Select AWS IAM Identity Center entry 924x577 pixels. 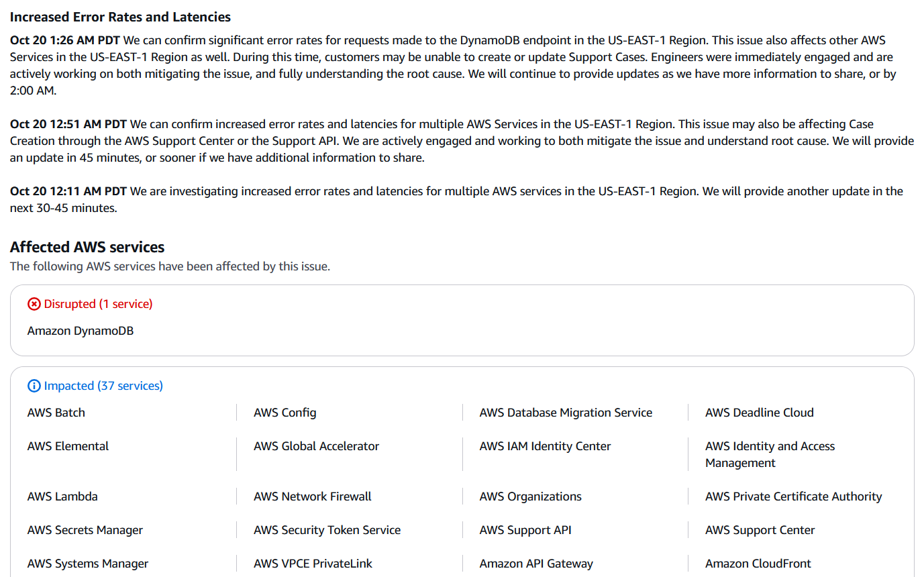pyautogui.click(x=545, y=446)
